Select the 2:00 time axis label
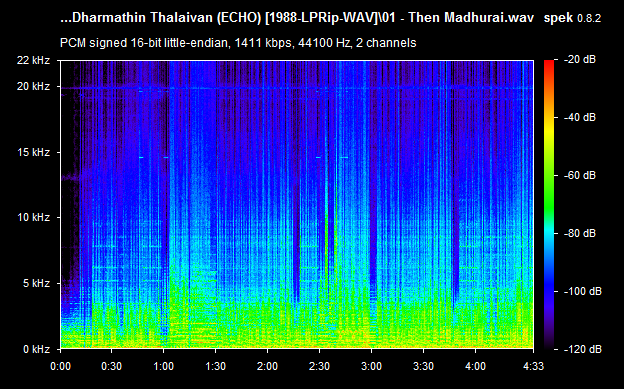The image size is (624, 389). click(267, 366)
